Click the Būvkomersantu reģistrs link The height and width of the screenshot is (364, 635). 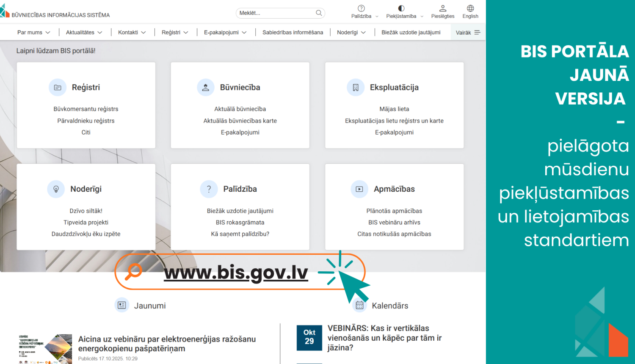click(x=86, y=109)
